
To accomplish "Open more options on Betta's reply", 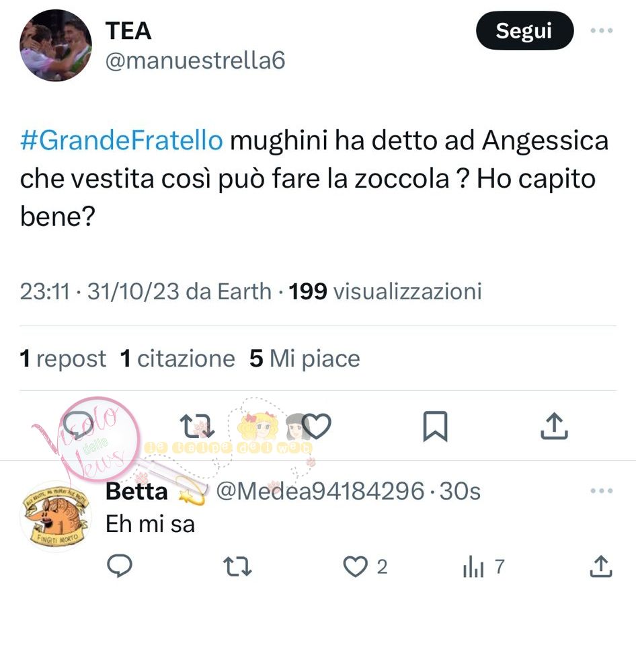I will coord(601,490).
